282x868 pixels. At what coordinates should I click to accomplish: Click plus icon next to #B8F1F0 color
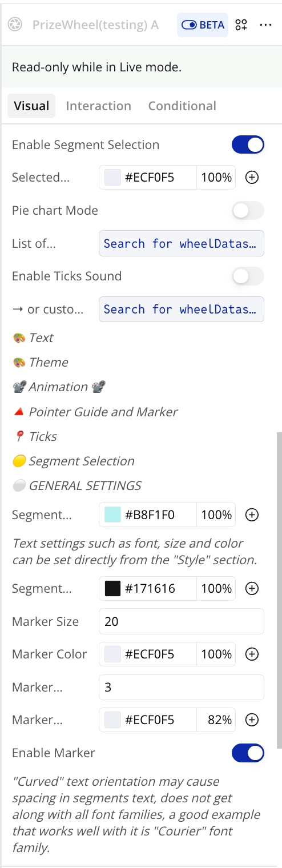point(252,515)
